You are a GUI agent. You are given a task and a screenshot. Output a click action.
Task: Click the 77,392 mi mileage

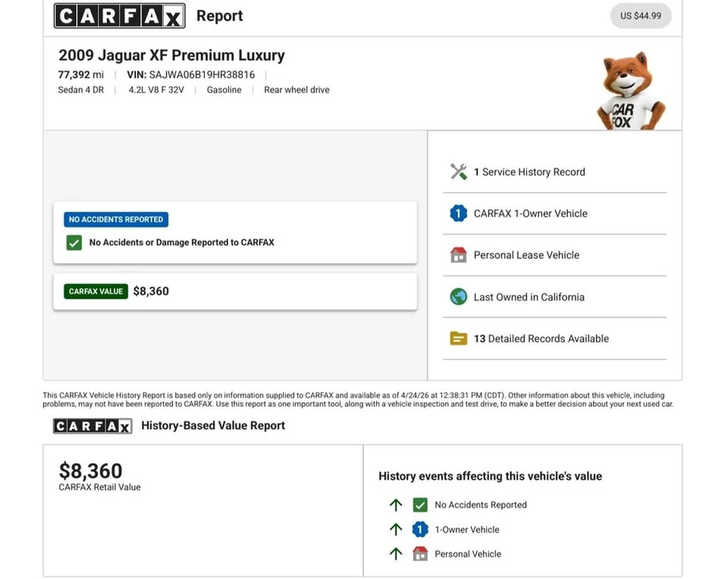point(81,75)
